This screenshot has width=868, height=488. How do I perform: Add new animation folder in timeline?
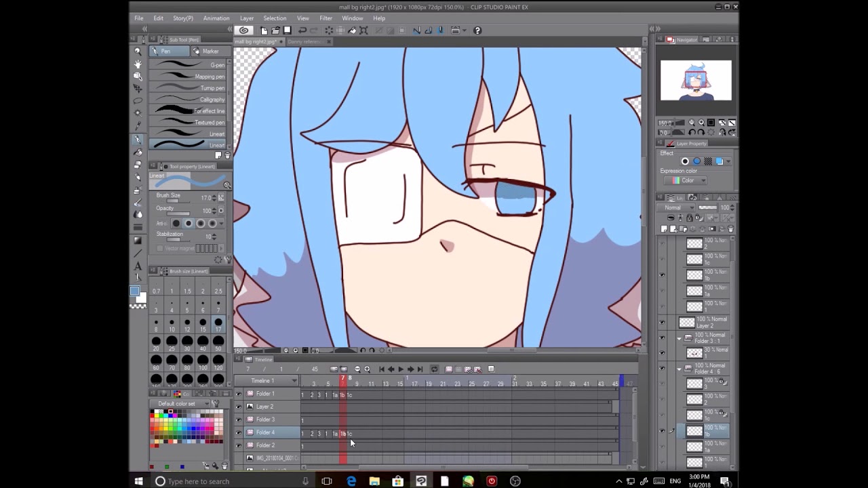pos(449,369)
